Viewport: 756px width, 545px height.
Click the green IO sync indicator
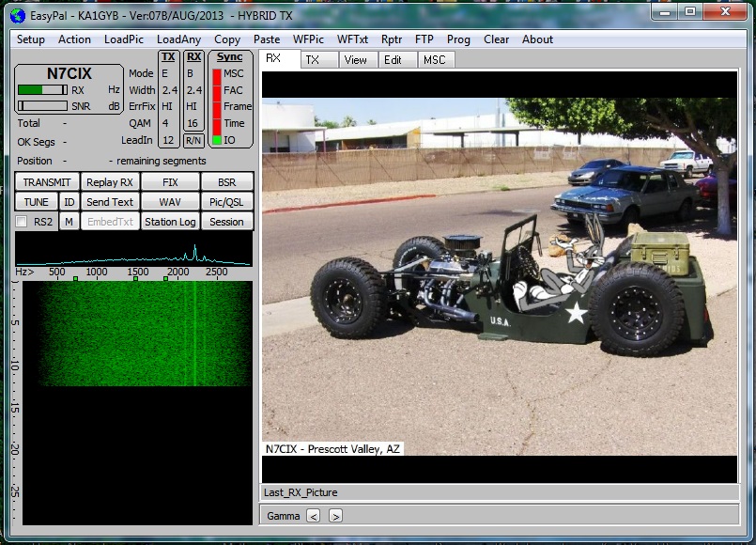click(217, 140)
